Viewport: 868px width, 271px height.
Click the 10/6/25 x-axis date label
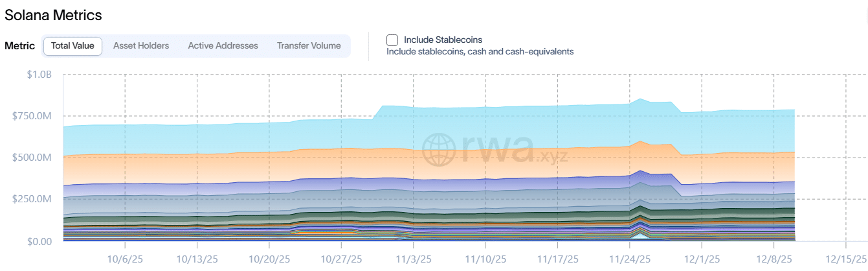click(x=125, y=259)
